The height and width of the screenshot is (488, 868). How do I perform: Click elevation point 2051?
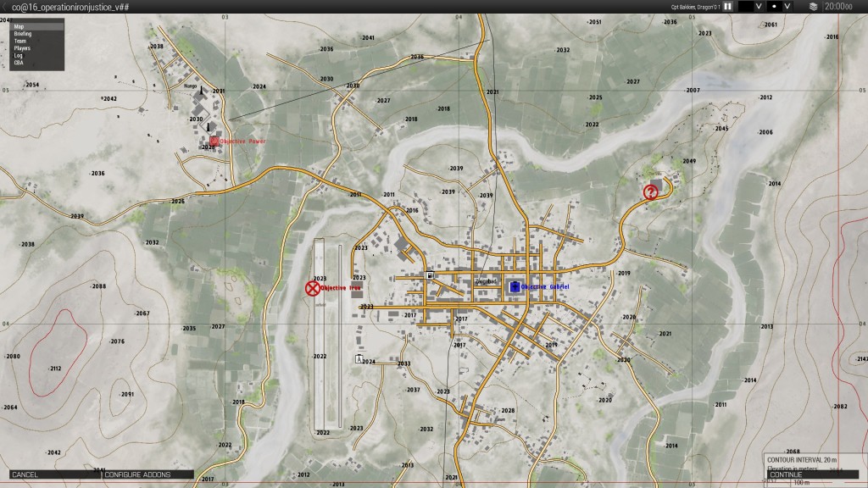[x=594, y=22]
